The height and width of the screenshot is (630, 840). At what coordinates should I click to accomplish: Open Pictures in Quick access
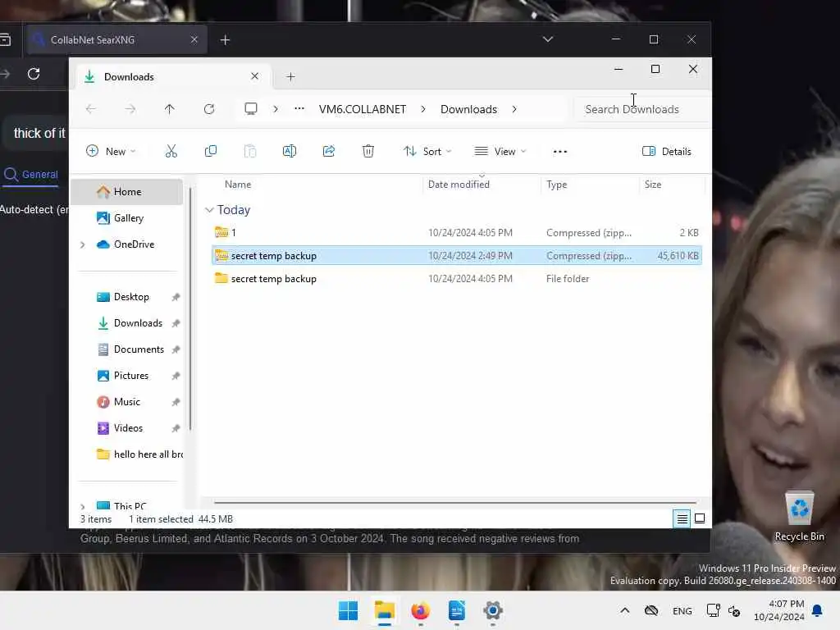(x=129, y=376)
